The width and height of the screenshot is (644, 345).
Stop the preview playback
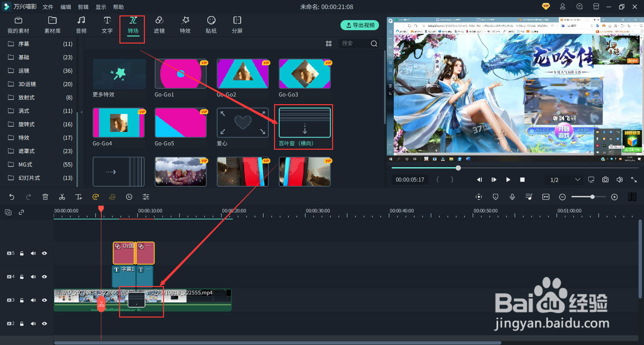tap(522, 180)
